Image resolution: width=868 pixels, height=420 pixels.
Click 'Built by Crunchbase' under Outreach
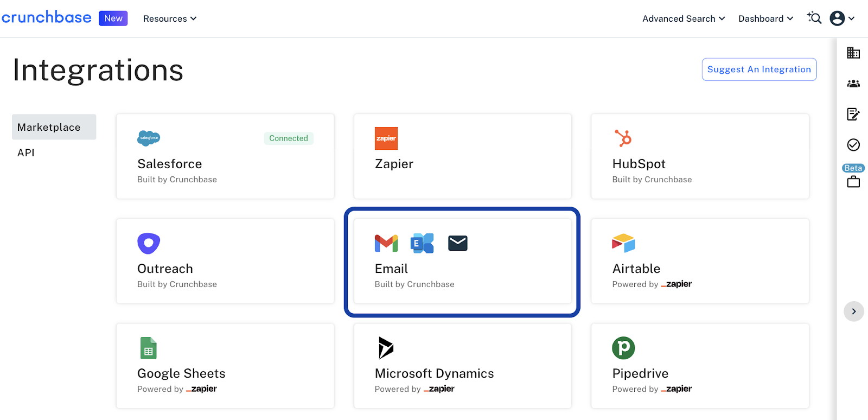pos(177,284)
